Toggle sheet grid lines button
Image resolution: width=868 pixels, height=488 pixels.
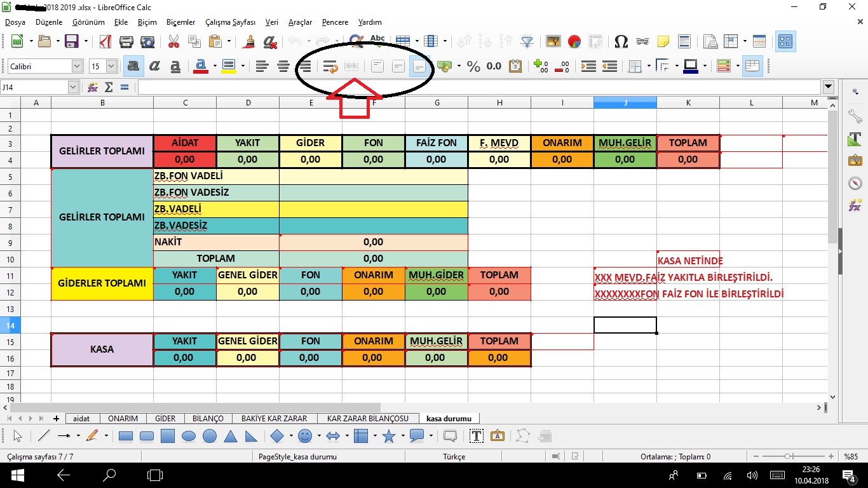(753, 66)
